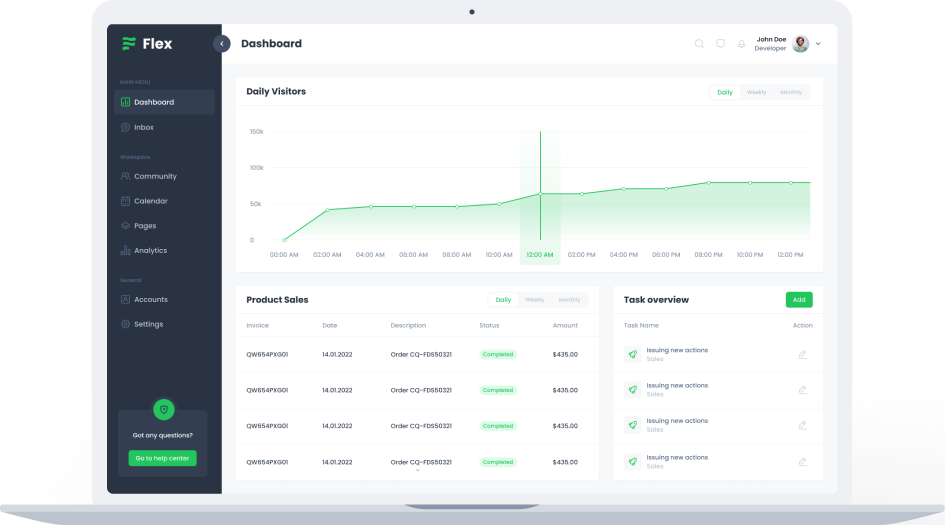Open notifications bell icon
Viewport: 945px width, 525px height.
(x=741, y=44)
